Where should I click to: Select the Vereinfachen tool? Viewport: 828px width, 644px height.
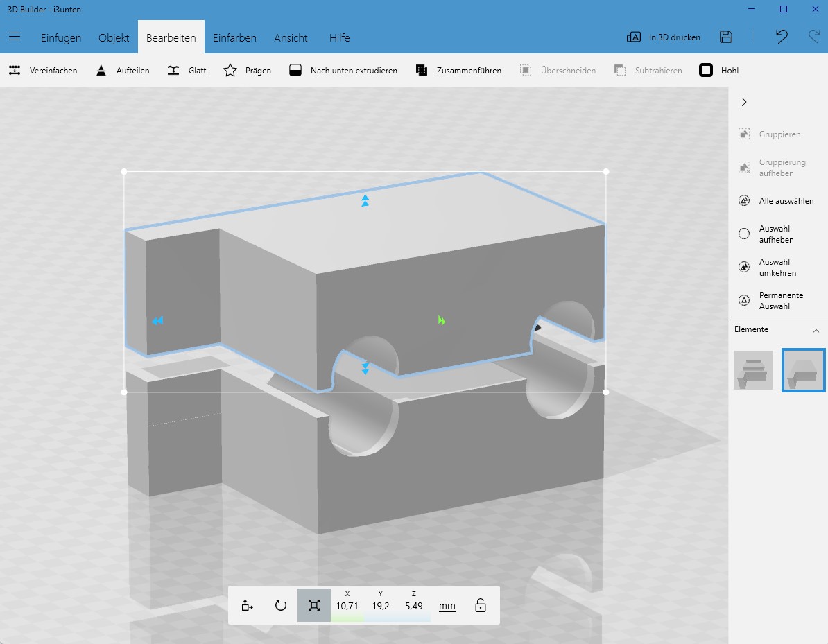click(43, 70)
